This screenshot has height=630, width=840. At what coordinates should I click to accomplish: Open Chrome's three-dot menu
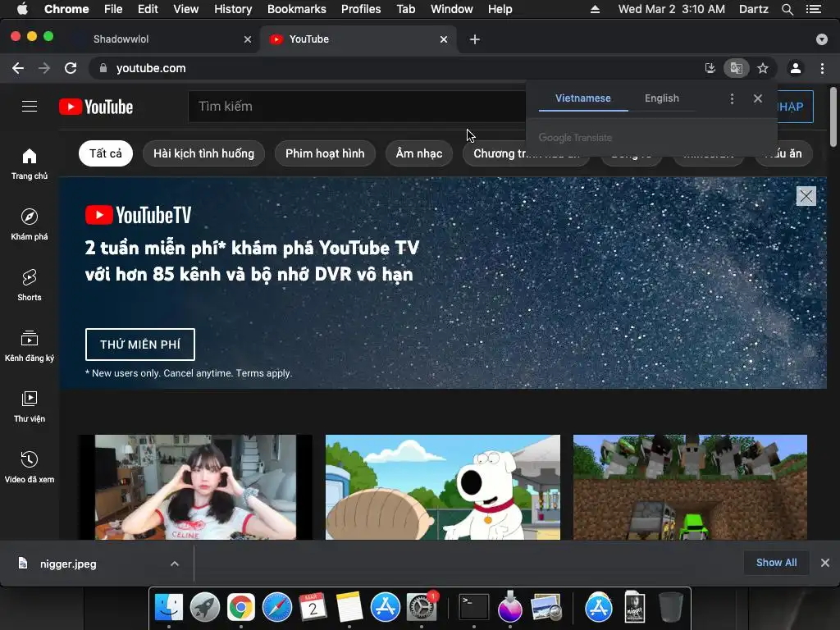point(822,68)
